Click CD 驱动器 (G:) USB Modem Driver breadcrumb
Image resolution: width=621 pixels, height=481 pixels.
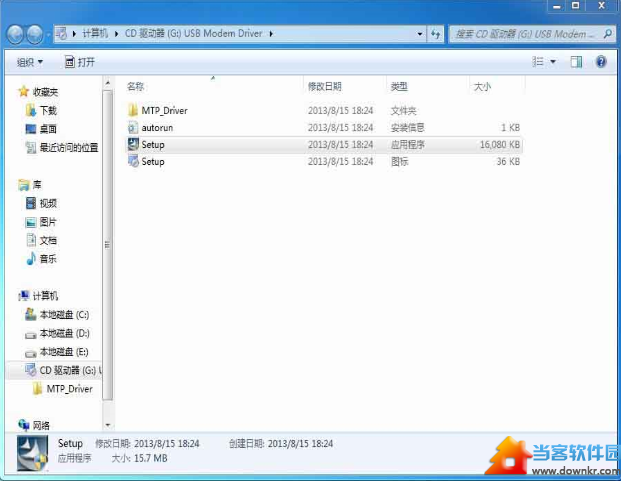(194, 34)
